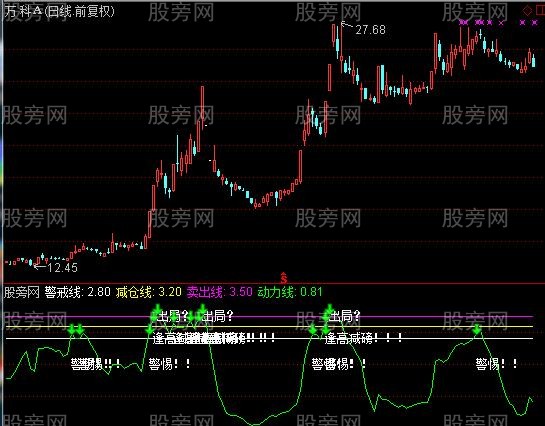This screenshot has width=545, height=426.
Task: Click the green arrow above rightmost 警惕 signal
Action: point(477,329)
